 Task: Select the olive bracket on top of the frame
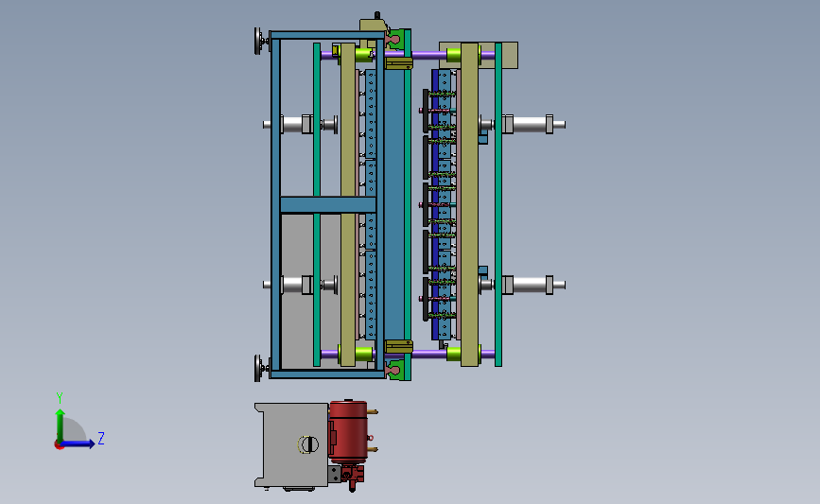(373, 26)
